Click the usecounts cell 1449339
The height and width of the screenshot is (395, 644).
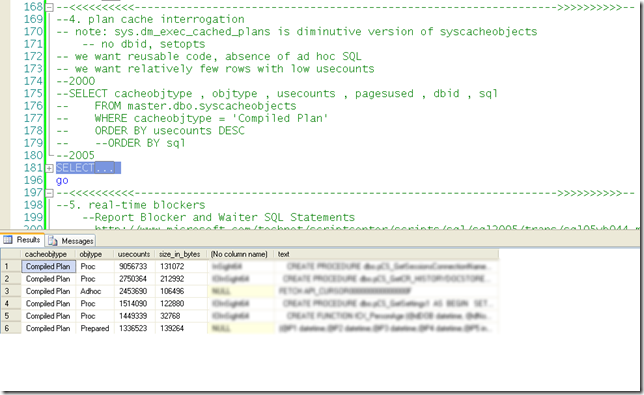tap(133, 316)
